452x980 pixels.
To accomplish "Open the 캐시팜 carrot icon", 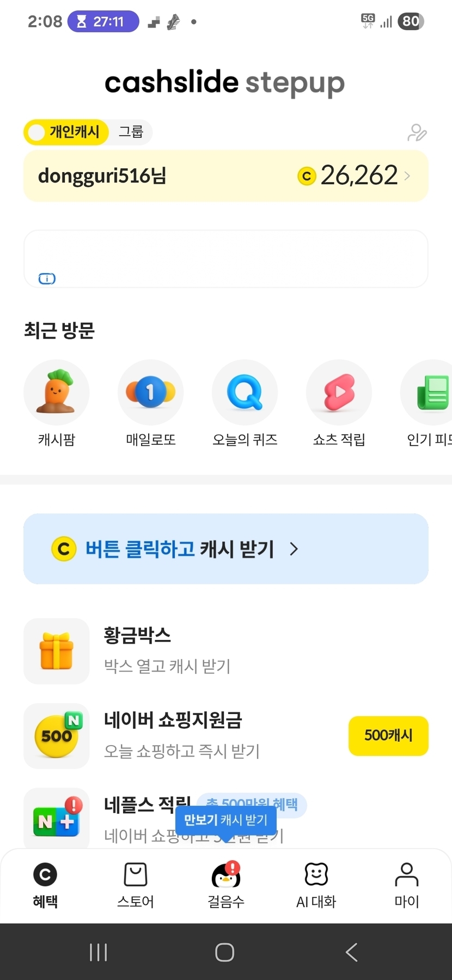I will click(x=57, y=392).
